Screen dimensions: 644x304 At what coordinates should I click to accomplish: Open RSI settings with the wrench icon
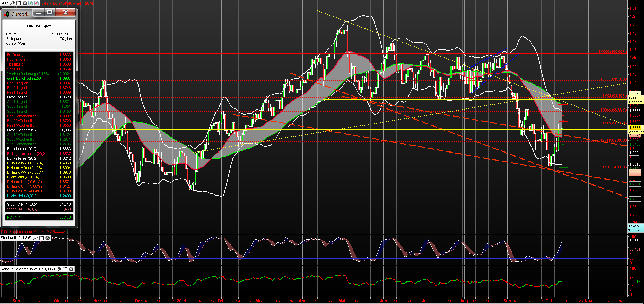point(59,269)
